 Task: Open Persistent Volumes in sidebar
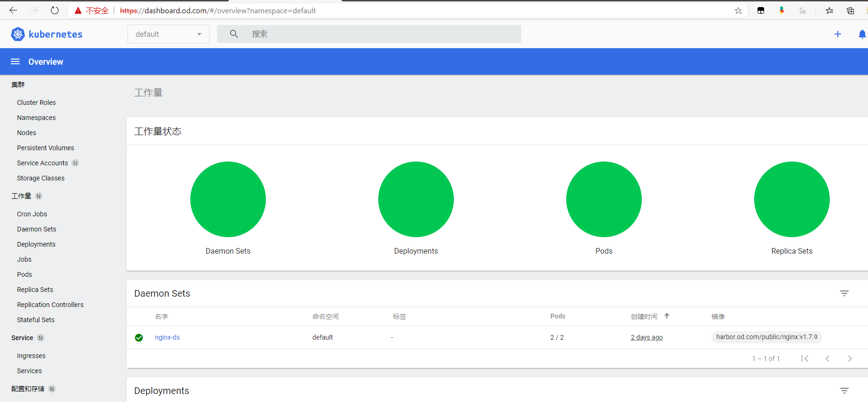(45, 148)
